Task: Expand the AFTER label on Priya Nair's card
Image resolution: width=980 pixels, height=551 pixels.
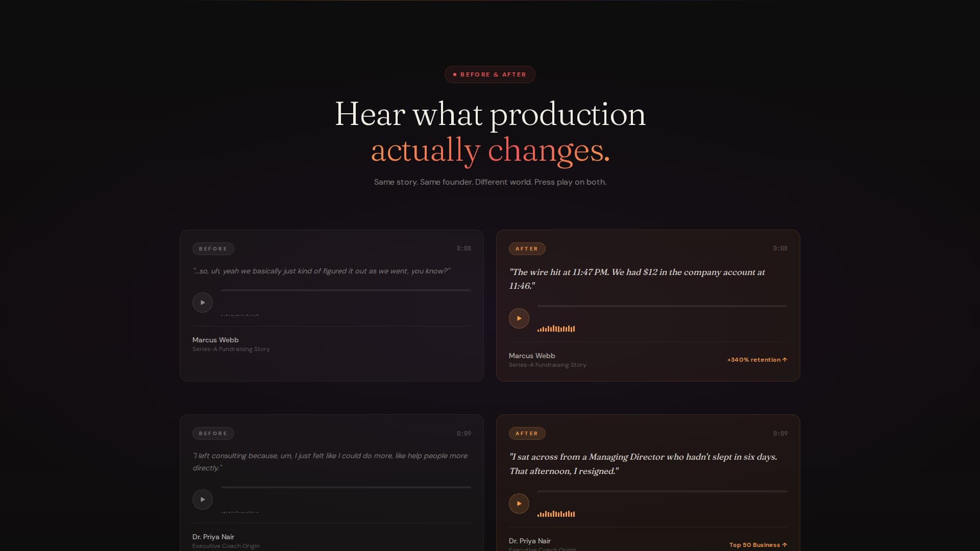Action: [x=527, y=433]
